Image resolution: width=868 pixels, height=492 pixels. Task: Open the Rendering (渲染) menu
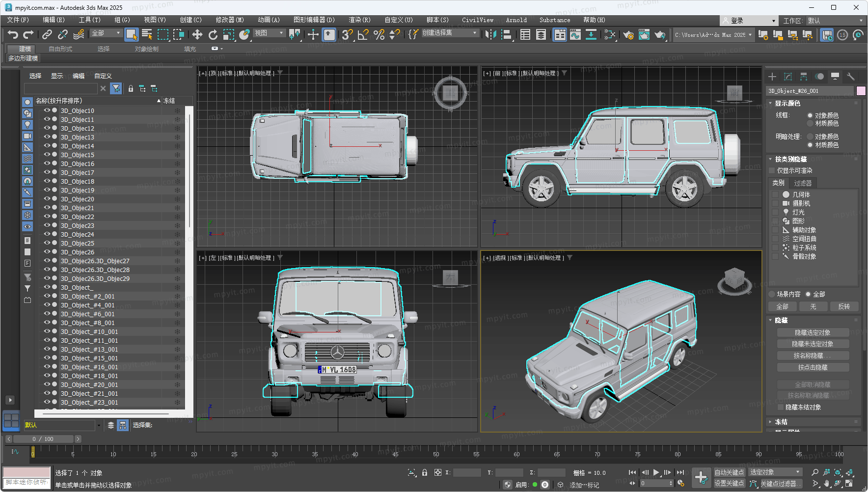pyautogui.click(x=359, y=20)
